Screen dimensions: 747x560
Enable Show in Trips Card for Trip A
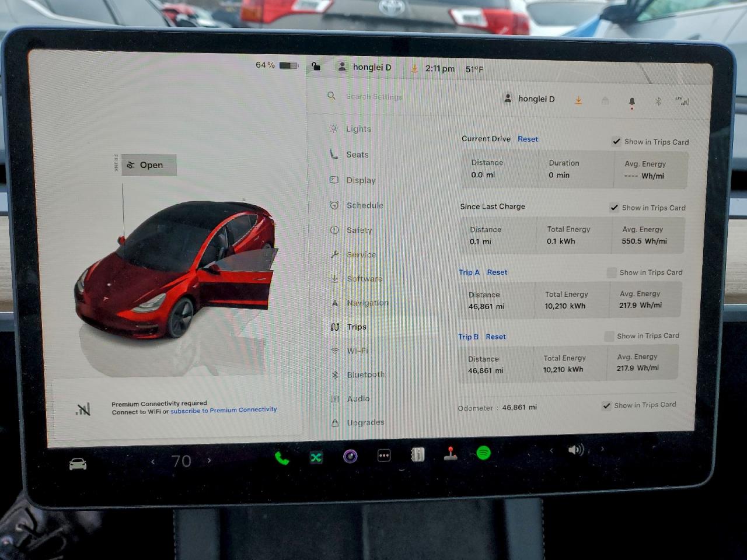[612, 272]
